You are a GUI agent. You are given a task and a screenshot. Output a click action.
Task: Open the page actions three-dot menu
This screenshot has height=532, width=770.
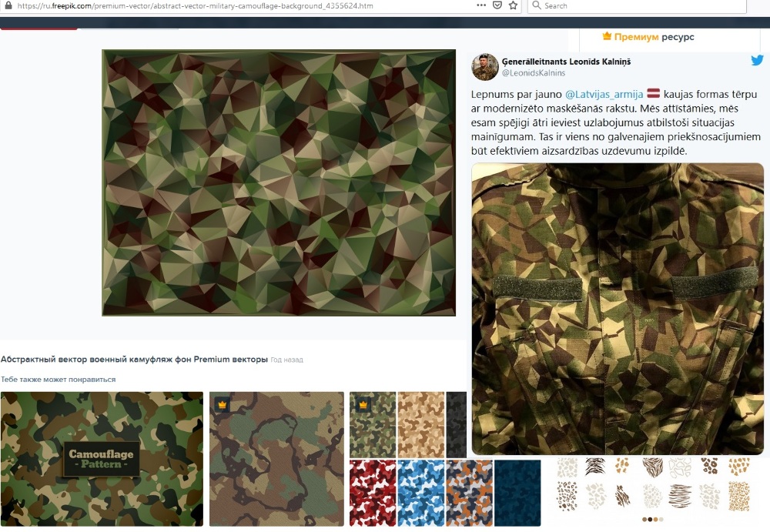(x=481, y=5)
